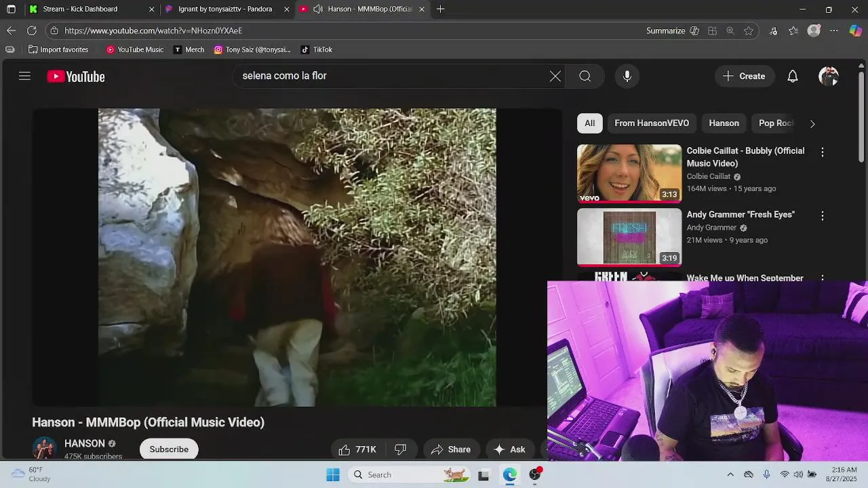The width and height of the screenshot is (868, 488).
Task: View site information lock icon
Action: tap(54, 30)
